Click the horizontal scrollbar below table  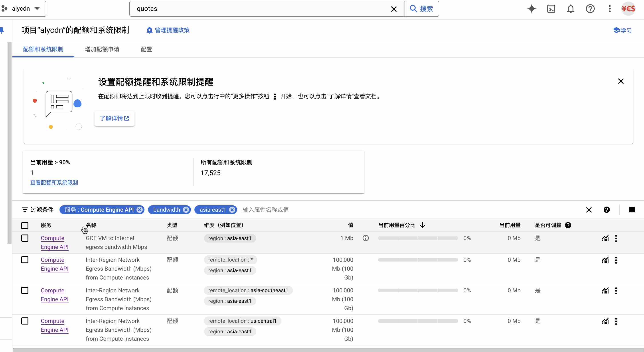click(328, 350)
